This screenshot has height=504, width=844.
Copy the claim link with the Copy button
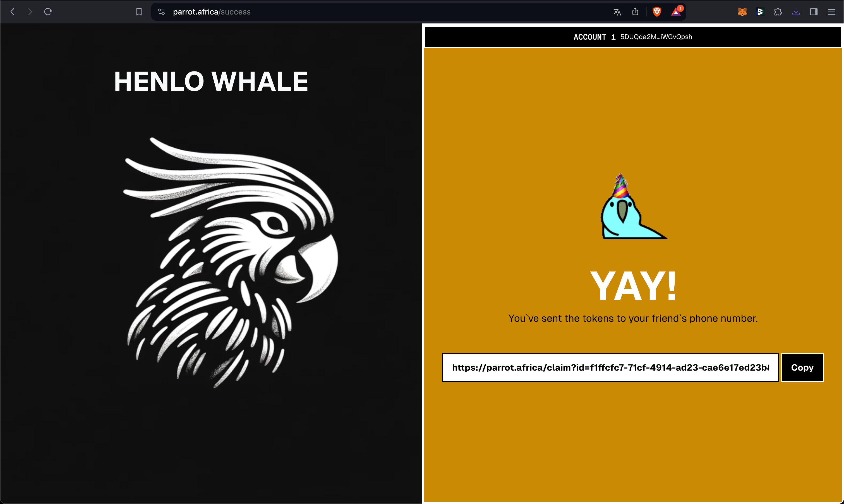tap(802, 368)
